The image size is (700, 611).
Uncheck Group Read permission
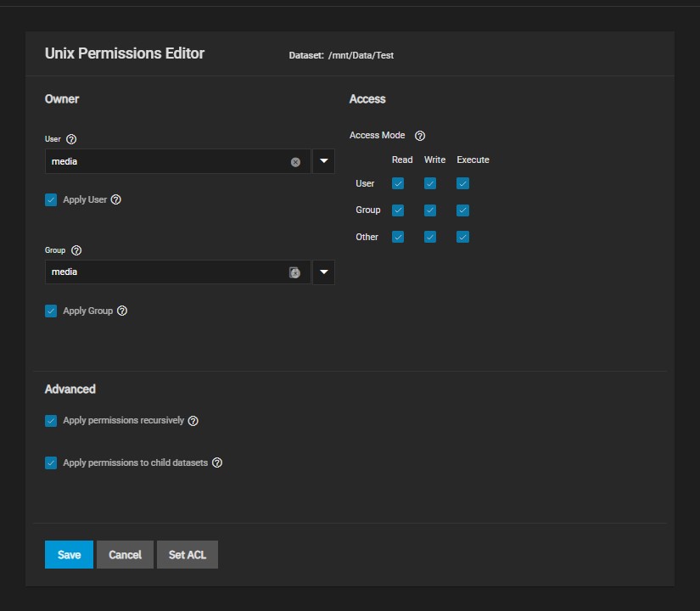click(x=398, y=210)
